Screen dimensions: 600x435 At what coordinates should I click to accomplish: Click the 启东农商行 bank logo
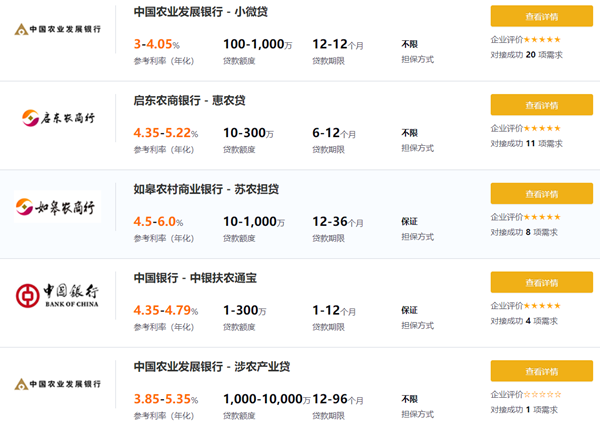pos(58,117)
